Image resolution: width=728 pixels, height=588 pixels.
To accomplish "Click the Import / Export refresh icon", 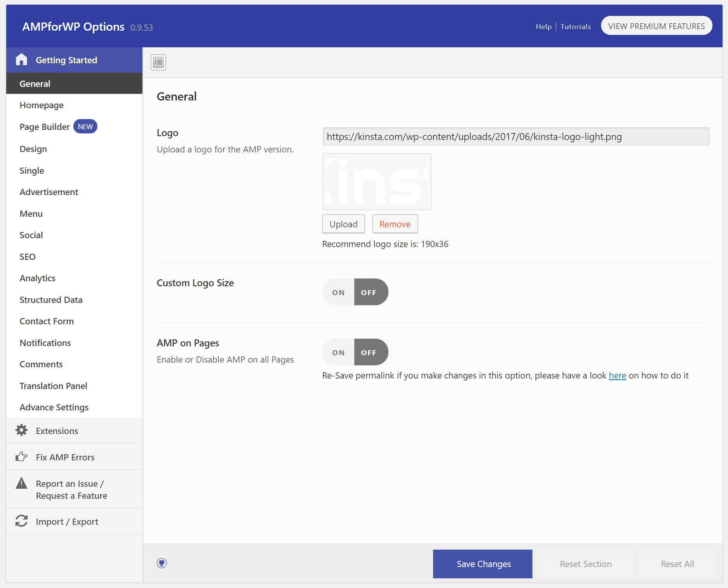I will [x=21, y=521].
